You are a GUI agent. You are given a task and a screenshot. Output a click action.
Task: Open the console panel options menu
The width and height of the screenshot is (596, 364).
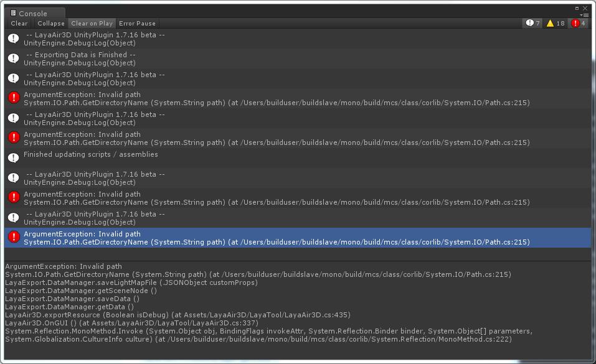(584, 15)
